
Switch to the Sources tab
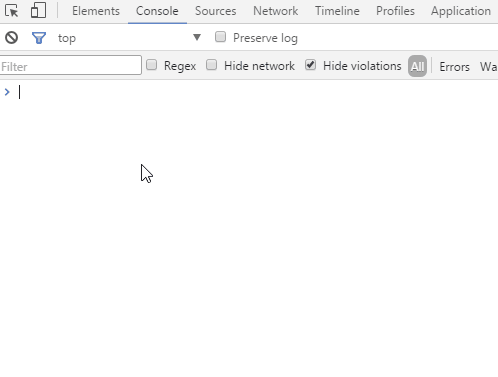click(215, 11)
